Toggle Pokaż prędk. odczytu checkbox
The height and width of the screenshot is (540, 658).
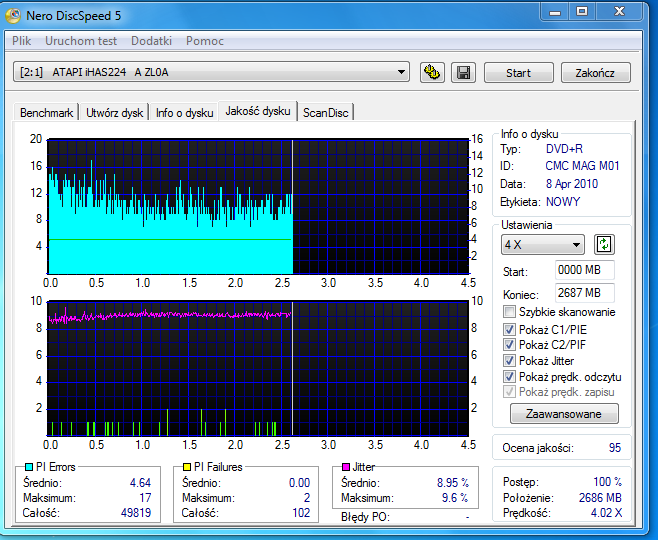pyautogui.click(x=509, y=376)
